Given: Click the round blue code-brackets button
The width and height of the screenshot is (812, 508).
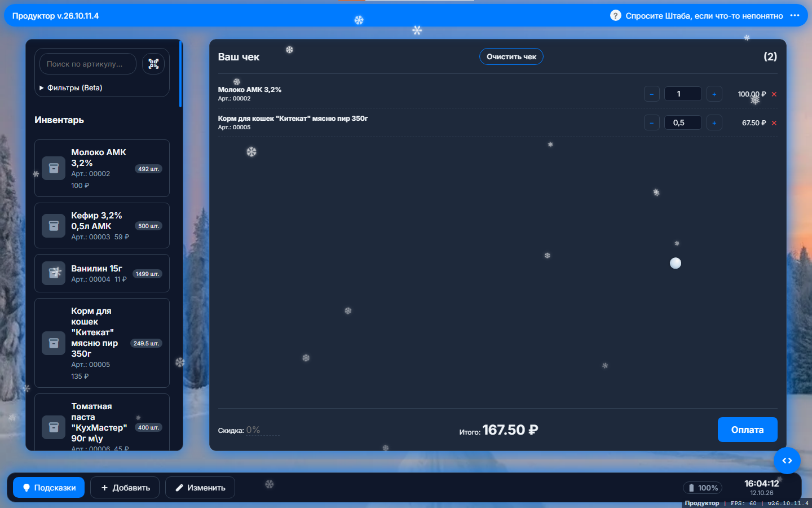Looking at the screenshot, I should click(x=787, y=461).
